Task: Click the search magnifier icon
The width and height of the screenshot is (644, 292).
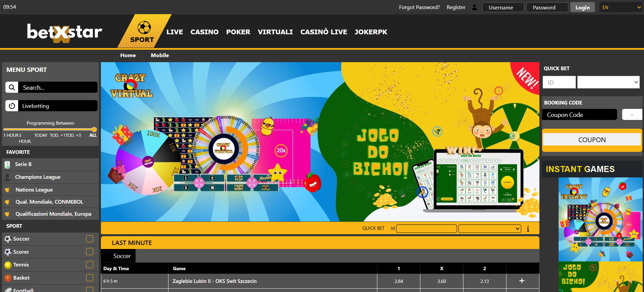Action: [x=12, y=87]
